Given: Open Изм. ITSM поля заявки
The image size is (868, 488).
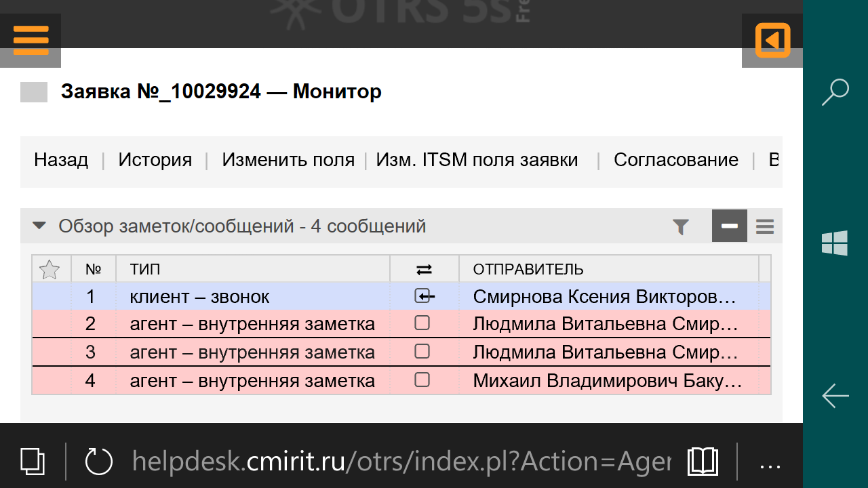Looking at the screenshot, I should pos(477,160).
